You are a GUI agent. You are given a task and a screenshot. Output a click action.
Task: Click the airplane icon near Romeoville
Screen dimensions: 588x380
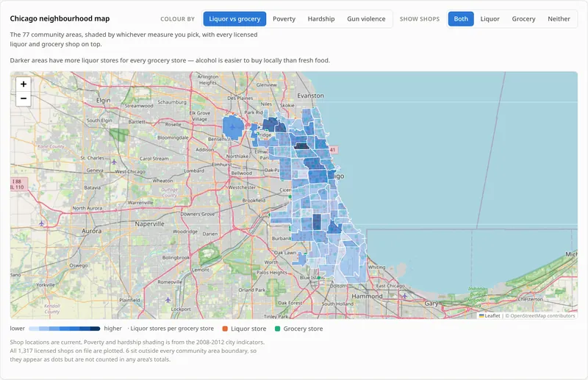click(x=168, y=300)
